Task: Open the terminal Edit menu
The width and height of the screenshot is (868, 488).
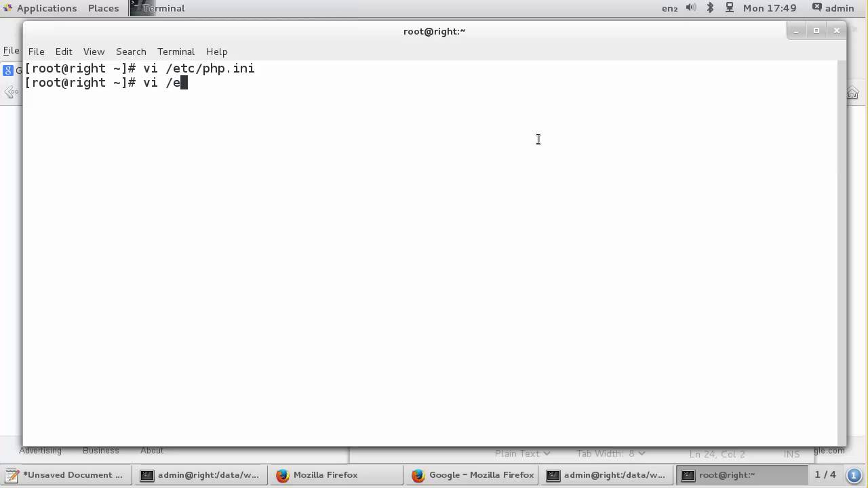Action: [64, 52]
